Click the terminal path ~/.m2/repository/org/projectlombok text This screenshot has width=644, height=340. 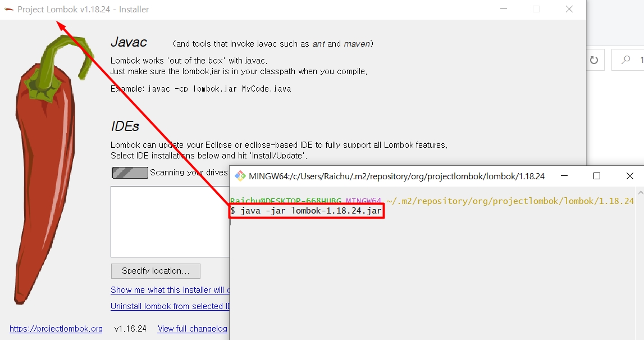(x=510, y=201)
